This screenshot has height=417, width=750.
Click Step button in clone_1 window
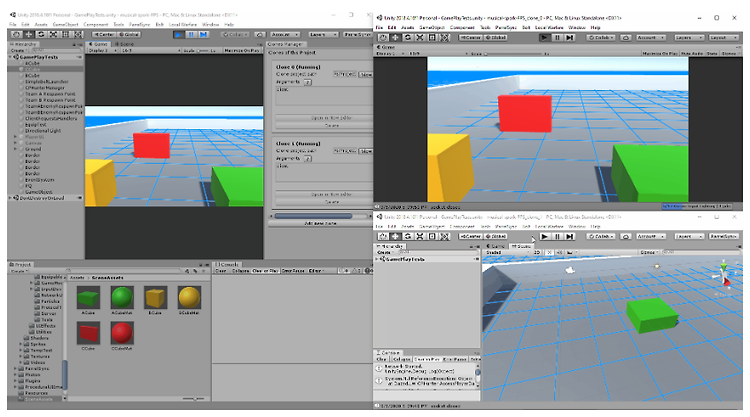[x=569, y=236]
